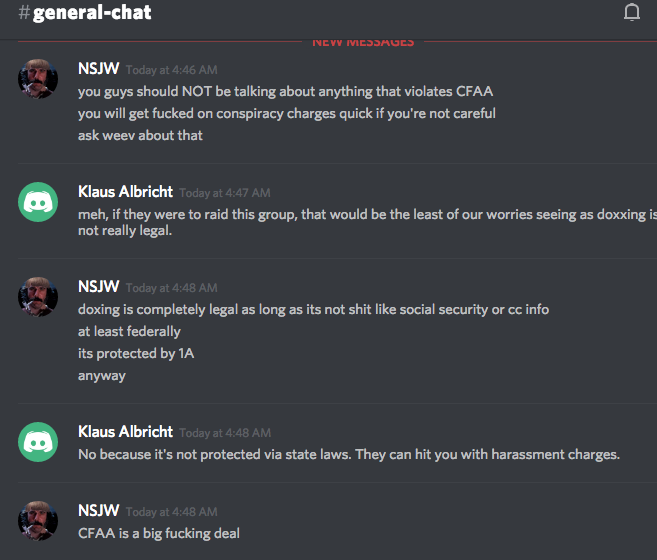
Task: Click the "ask weev about that" message
Action: pos(140,135)
